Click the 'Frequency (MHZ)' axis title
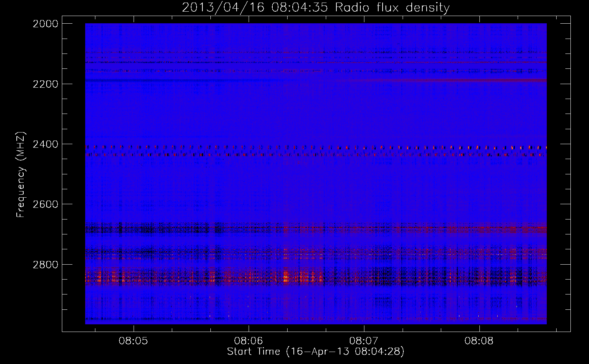This screenshot has height=364, width=589. click(21, 174)
